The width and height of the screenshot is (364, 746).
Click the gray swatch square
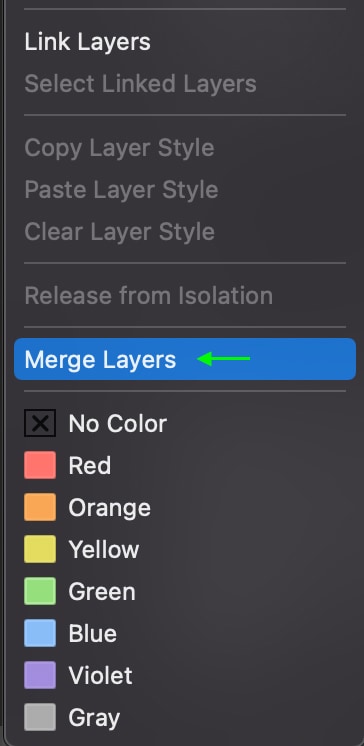pyautogui.click(x=40, y=717)
